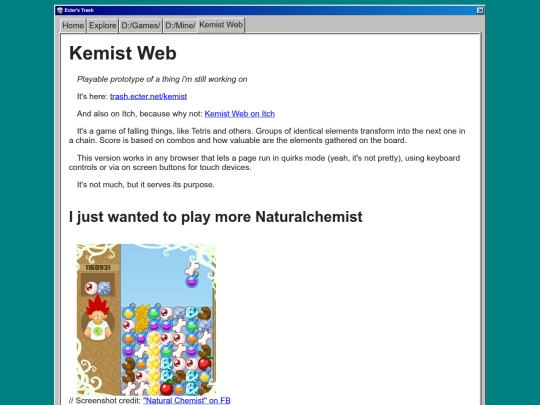Image resolution: width=540 pixels, height=405 pixels.
Task: Open the "Natural Chemist" on FB link
Action: click(x=187, y=401)
